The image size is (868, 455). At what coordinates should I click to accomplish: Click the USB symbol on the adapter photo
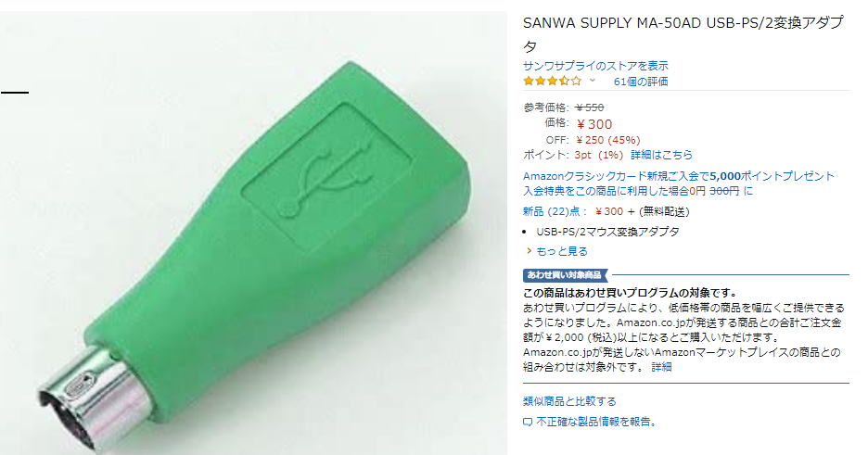(x=326, y=176)
